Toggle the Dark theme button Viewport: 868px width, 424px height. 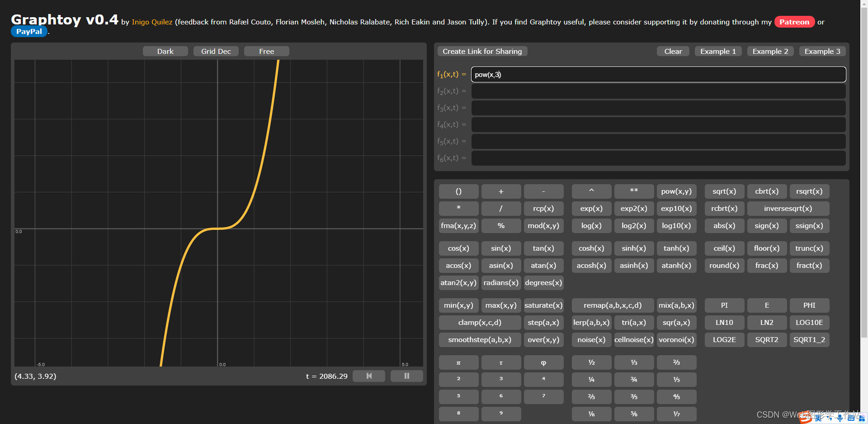tap(165, 51)
